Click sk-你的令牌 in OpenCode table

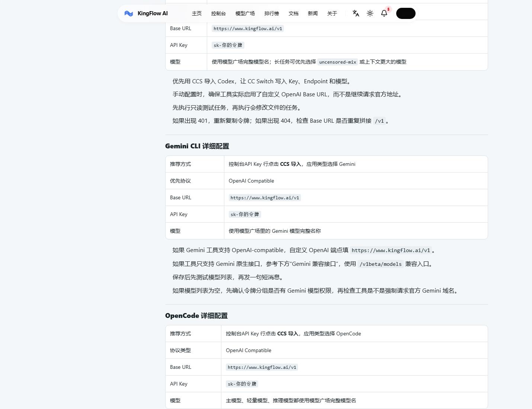(242, 384)
